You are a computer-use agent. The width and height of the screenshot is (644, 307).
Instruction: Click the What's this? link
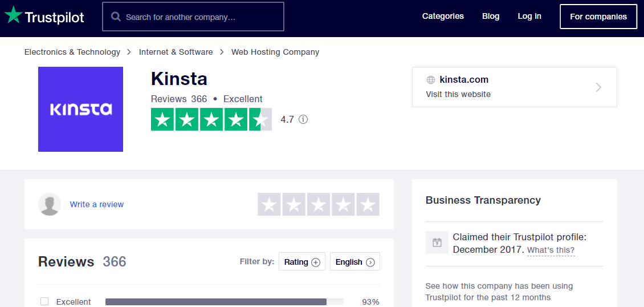[x=551, y=251]
